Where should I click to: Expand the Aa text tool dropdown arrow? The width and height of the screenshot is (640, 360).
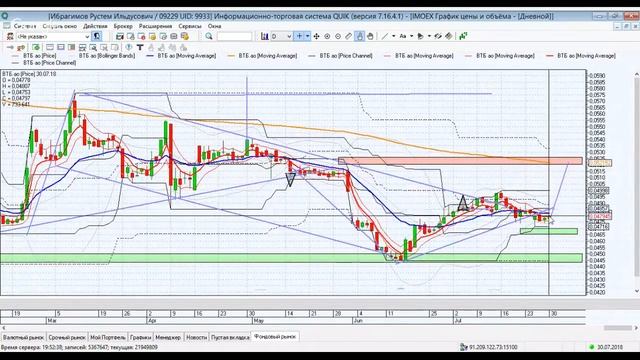click(x=411, y=36)
